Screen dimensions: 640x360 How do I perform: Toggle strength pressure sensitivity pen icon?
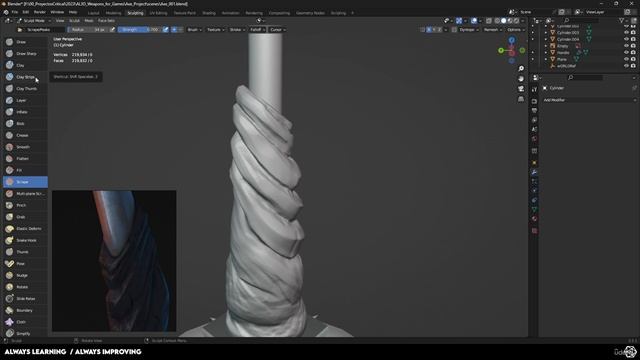pyautogui.click(x=165, y=30)
